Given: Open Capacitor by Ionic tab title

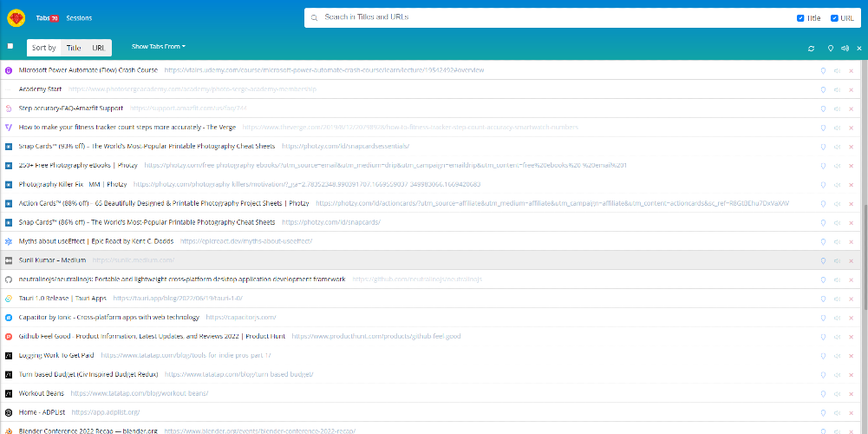Looking at the screenshot, I should pos(108,318).
